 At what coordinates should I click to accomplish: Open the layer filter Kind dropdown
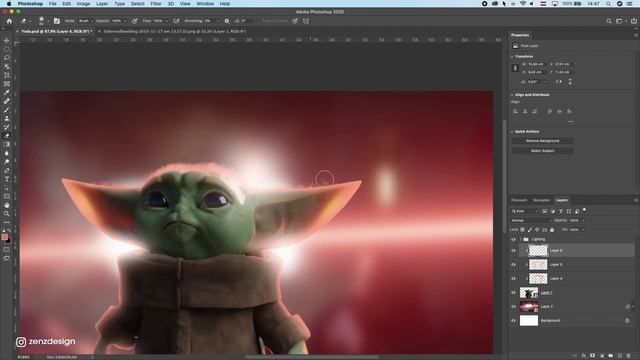pyautogui.click(x=525, y=211)
